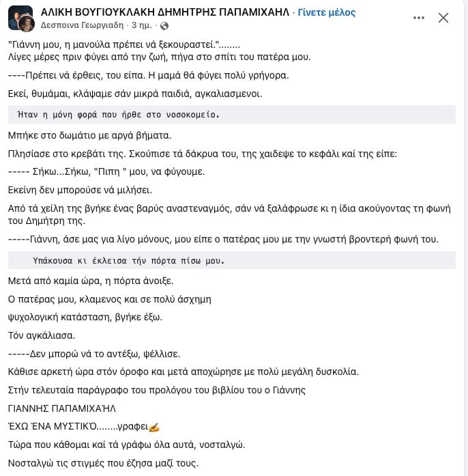Open the three-dots post options menu
The image size is (468, 476).
(x=419, y=18)
